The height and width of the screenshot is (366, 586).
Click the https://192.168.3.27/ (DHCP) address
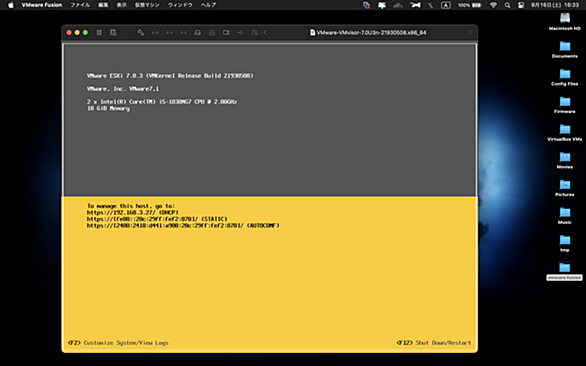click(133, 212)
